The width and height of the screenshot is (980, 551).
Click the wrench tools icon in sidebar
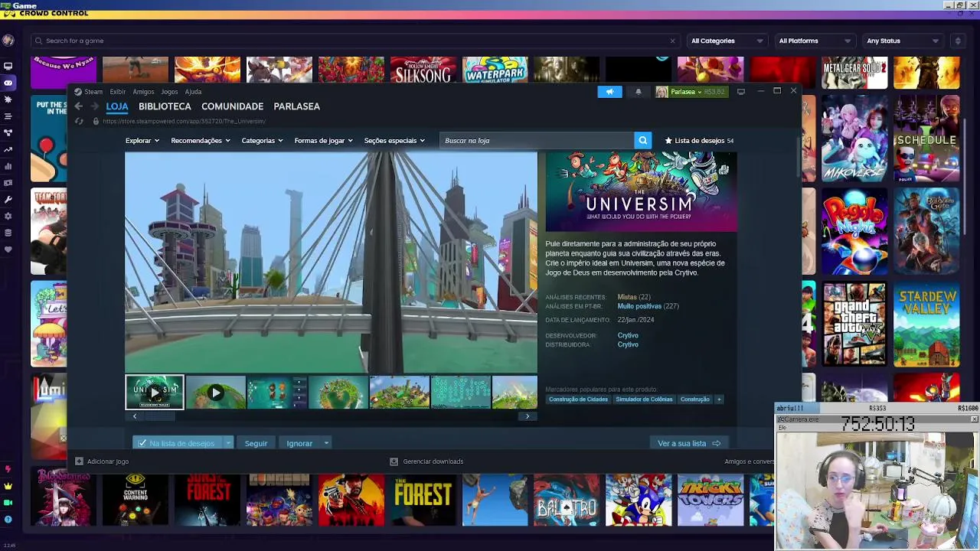click(x=8, y=200)
